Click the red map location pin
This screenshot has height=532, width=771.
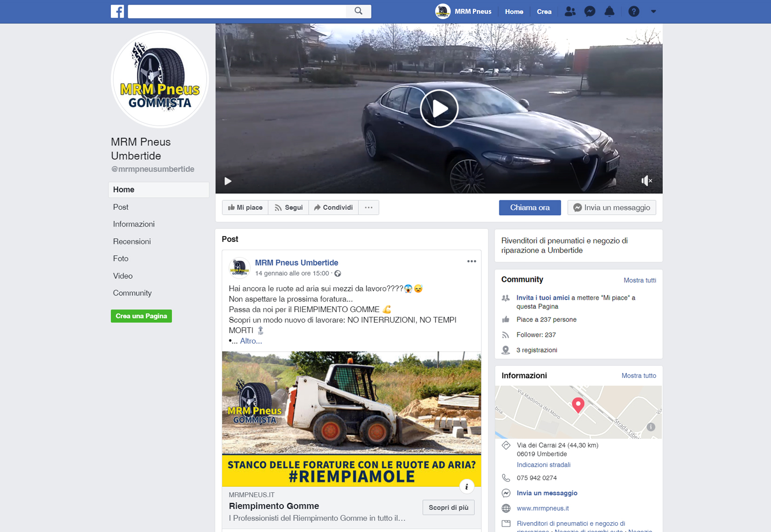pyautogui.click(x=578, y=405)
